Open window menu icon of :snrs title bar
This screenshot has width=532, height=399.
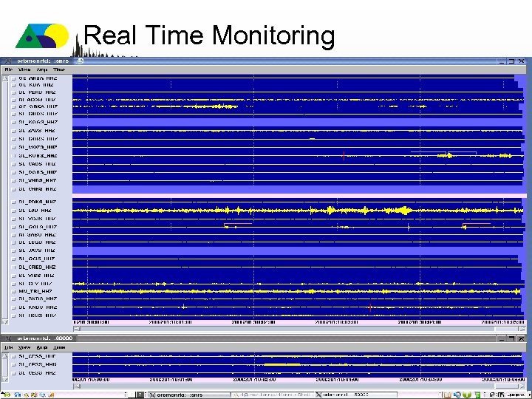(x=7, y=61)
